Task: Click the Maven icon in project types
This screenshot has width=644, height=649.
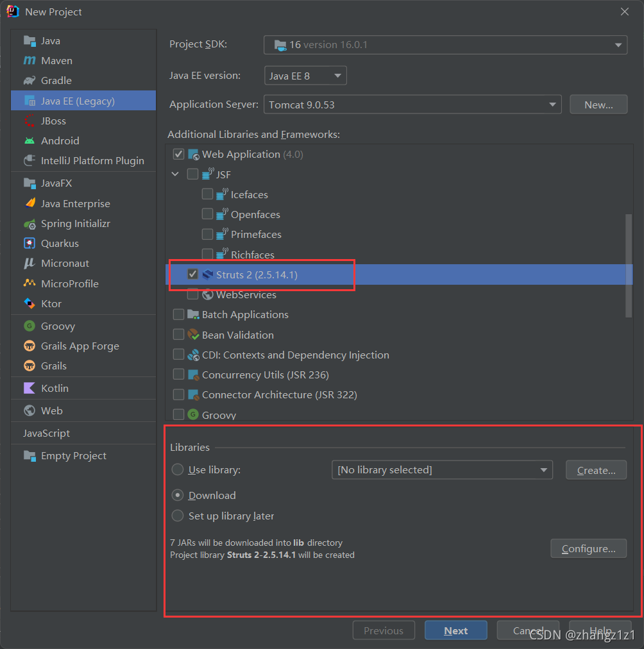Action: click(x=30, y=61)
